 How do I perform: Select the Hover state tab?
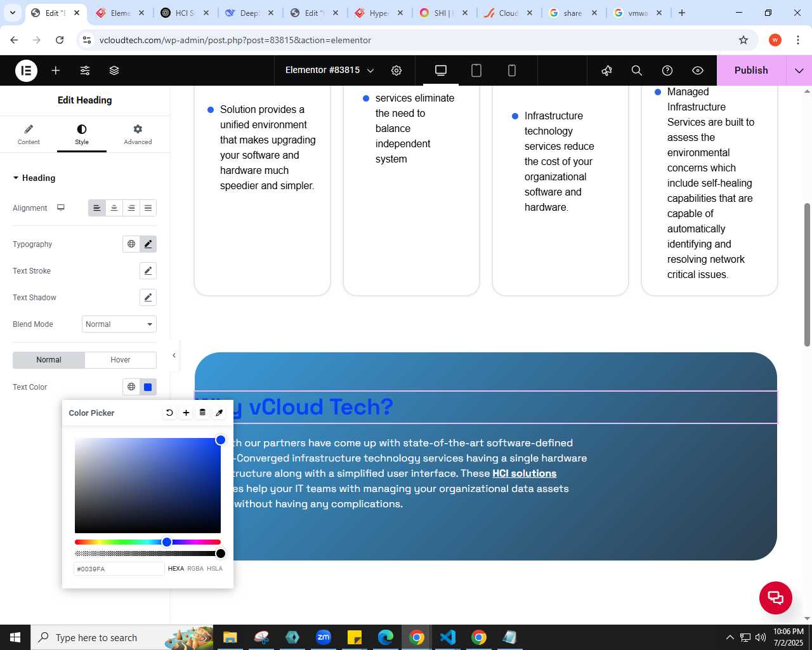click(121, 360)
